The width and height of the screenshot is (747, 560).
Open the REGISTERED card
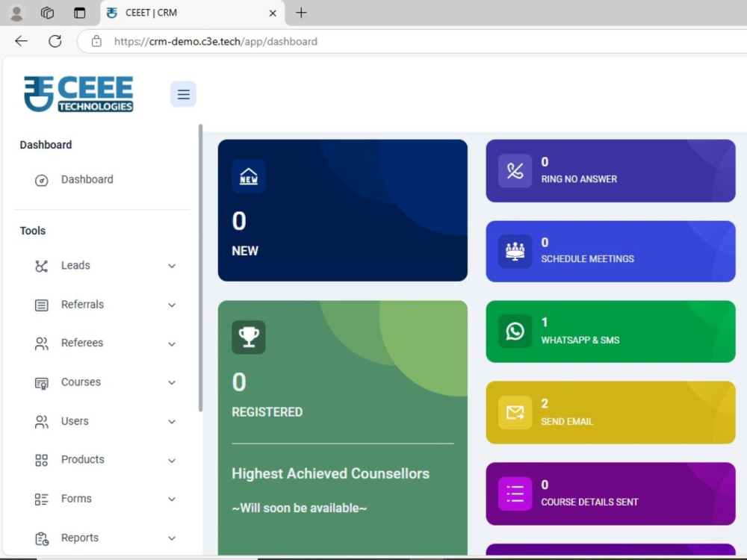pyautogui.click(x=343, y=428)
